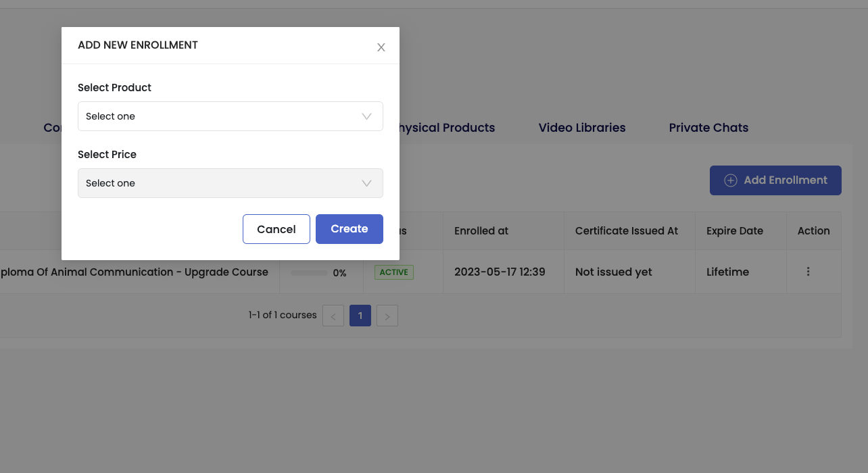Image resolution: width=868 pixels, height=473 pixels.
Task: Go to the next page arrow
Action: (387, 316)
